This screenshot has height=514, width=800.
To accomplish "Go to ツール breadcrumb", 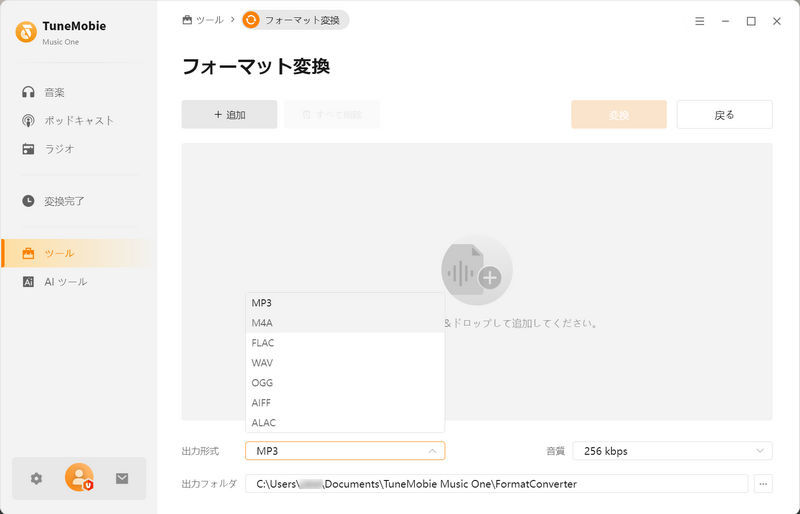I will pyautogui.click(x=203, y=20).
